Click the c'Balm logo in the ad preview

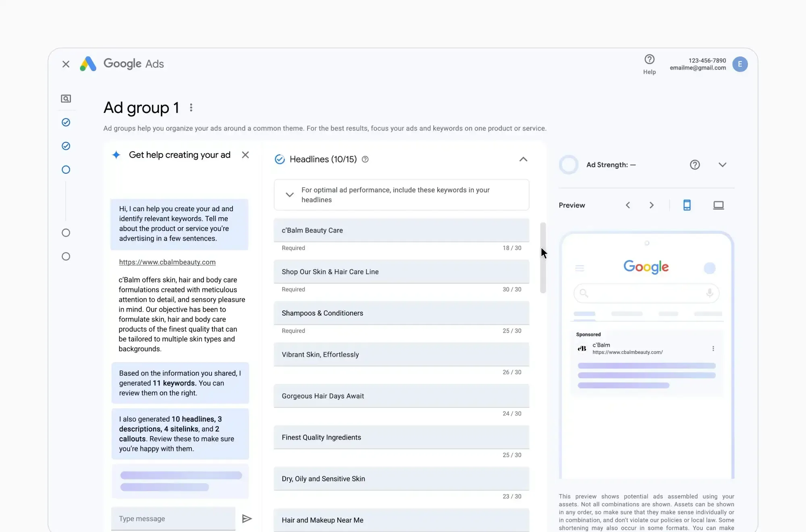coord(582,349)
